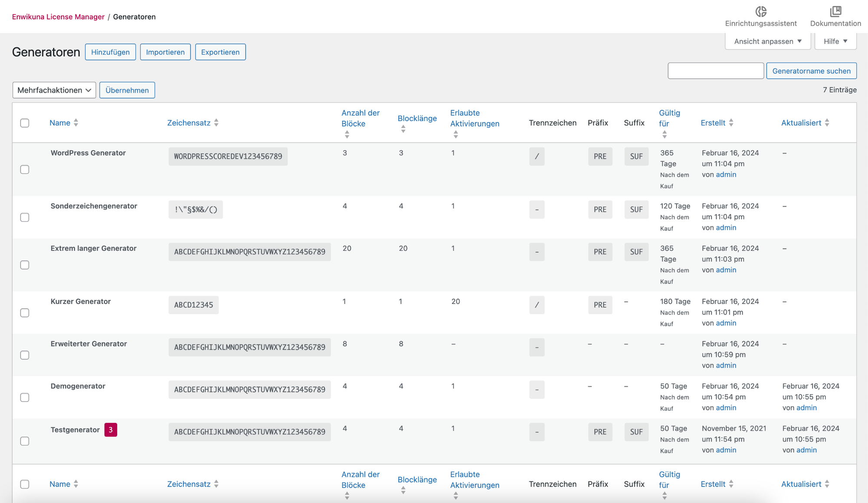Click sort arrows under top Gültig für
Viewport: 868px width, 503px height.
pyautogui.click(x=664, y=135)
